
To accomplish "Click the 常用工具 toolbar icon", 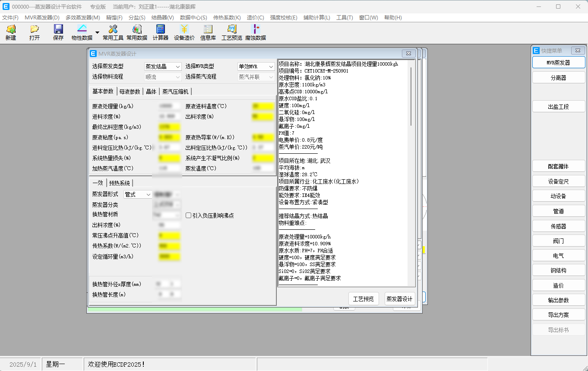I will pyautogui.click(x=113, y=32).
